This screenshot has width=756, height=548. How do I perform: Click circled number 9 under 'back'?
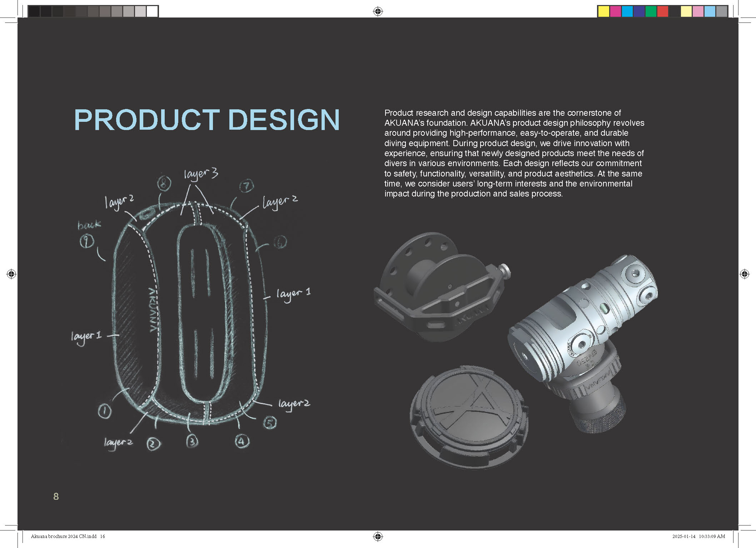tap(86, 241)
